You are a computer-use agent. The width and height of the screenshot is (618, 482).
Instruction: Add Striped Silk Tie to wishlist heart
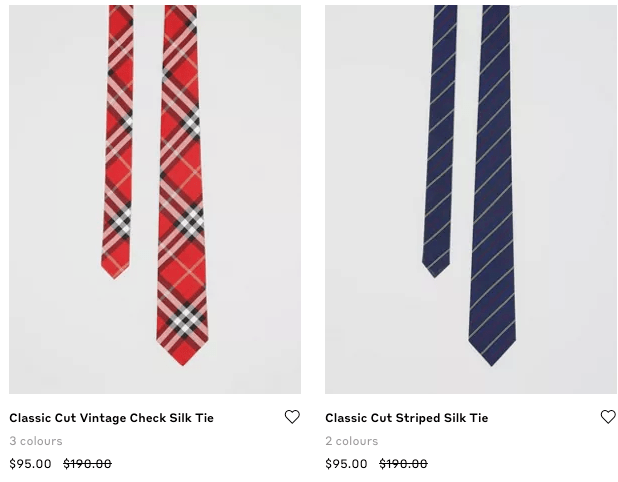(608, 417)
